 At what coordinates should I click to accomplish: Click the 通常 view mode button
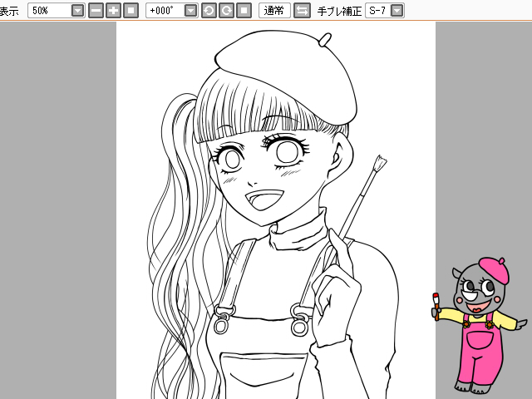pos(274,11)
